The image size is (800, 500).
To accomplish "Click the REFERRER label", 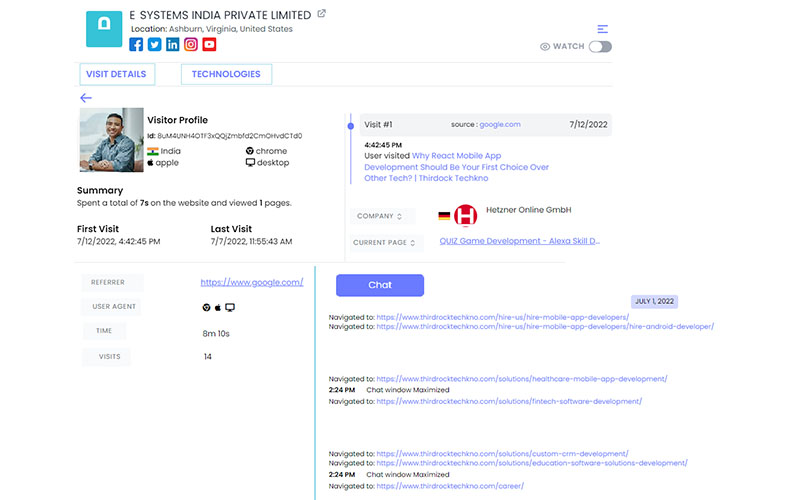I will (x=108, y=282).
